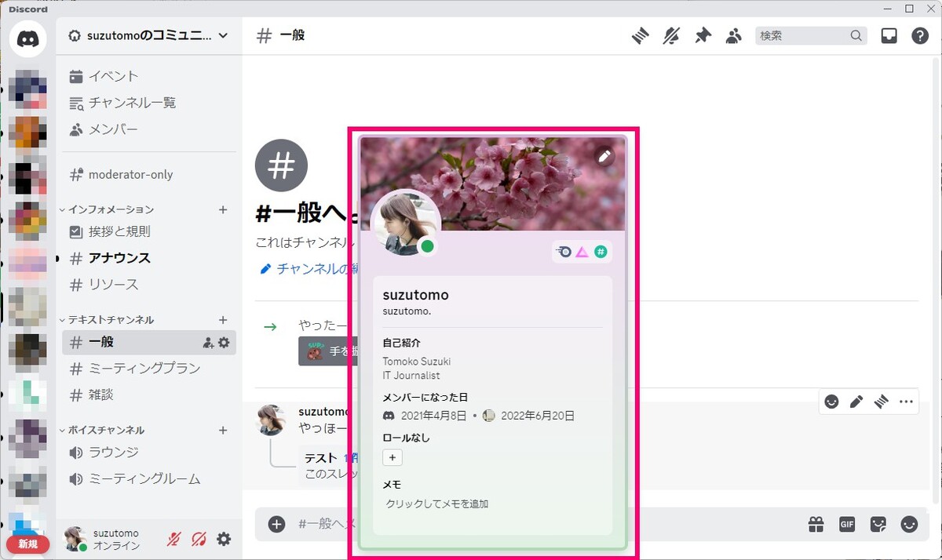
Task: Create thread via message hover toolbar icon
Action: coord(881,402)
